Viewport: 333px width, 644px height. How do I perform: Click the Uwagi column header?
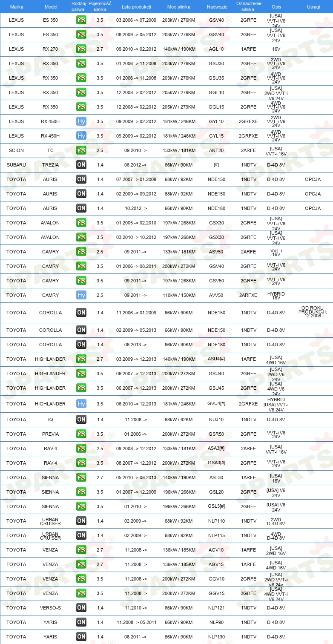(313, 7)
